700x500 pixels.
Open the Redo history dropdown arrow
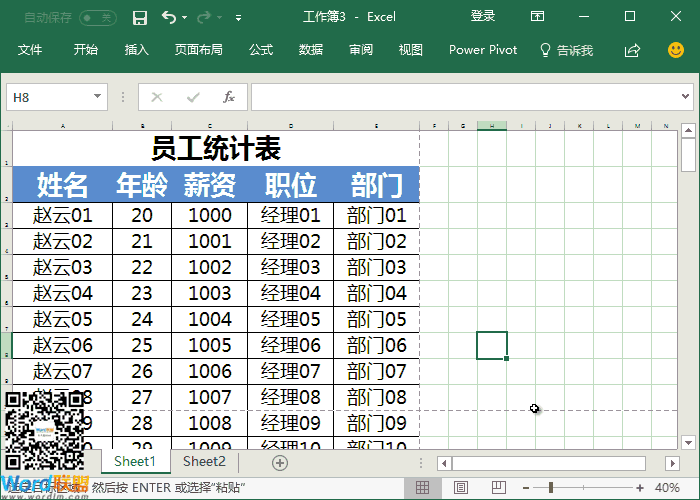219,18
